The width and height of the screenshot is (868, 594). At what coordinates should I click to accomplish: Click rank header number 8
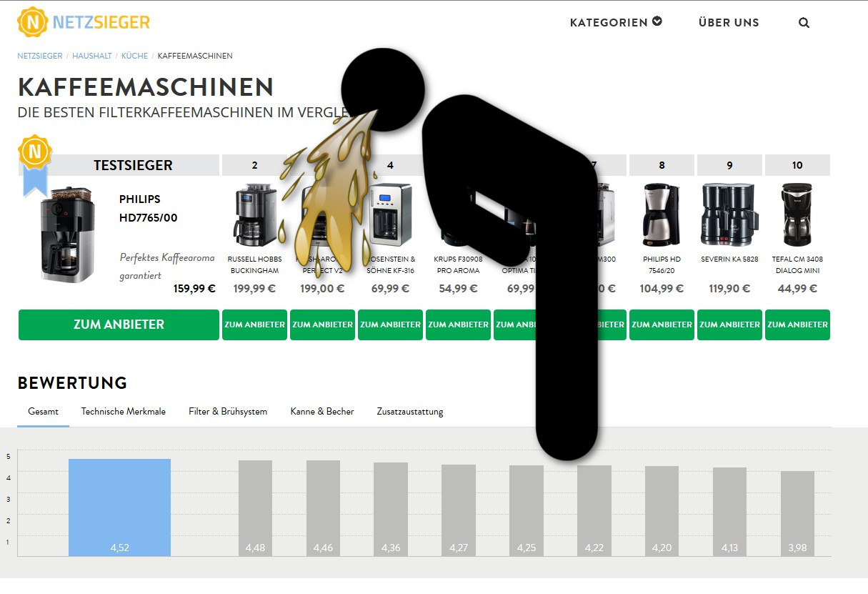pyautogui.click(x=662, y=165)
